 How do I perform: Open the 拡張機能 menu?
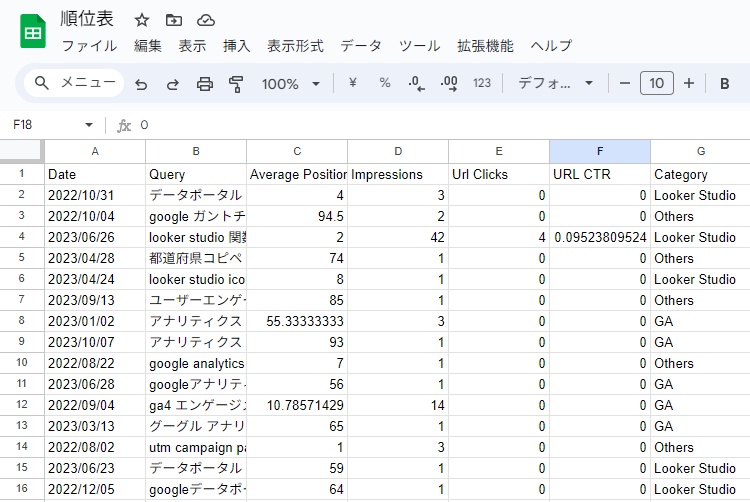485,46
